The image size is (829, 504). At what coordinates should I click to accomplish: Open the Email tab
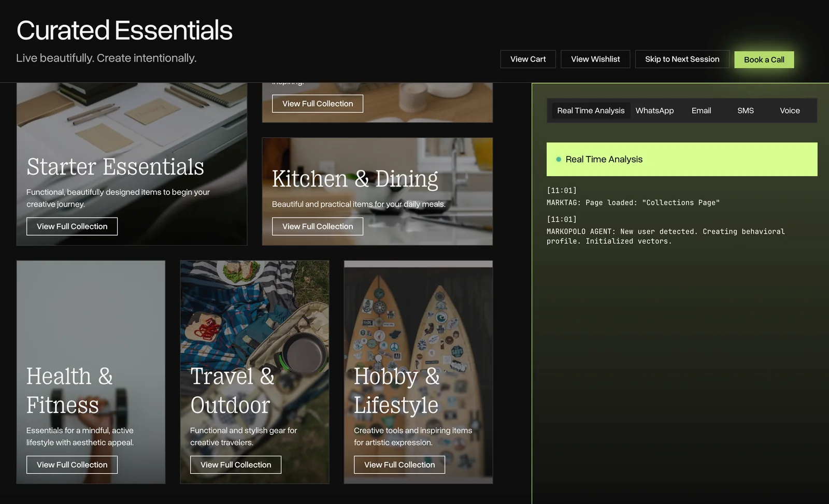(x=701, y=111)
